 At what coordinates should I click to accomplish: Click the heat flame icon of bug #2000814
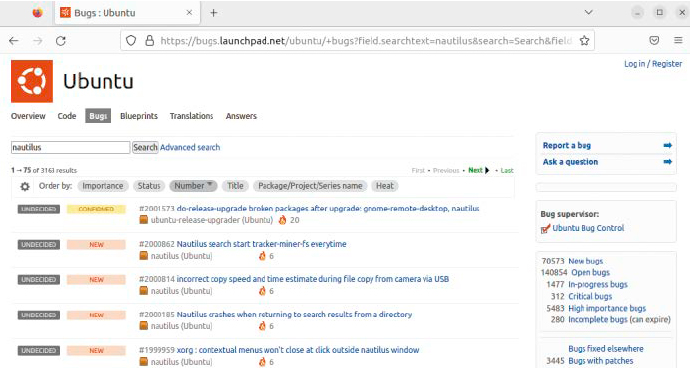(x=262, y=291)
